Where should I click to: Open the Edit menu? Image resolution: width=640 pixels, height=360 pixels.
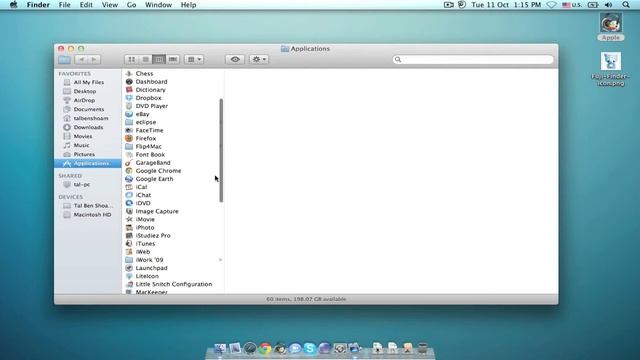coord(86,5)
